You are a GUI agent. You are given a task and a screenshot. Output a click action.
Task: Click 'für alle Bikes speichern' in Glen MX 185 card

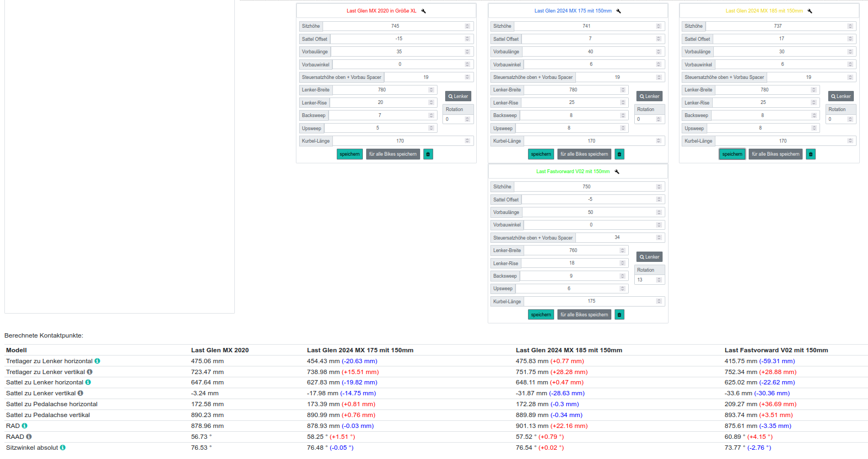click(x=775, y=154)
